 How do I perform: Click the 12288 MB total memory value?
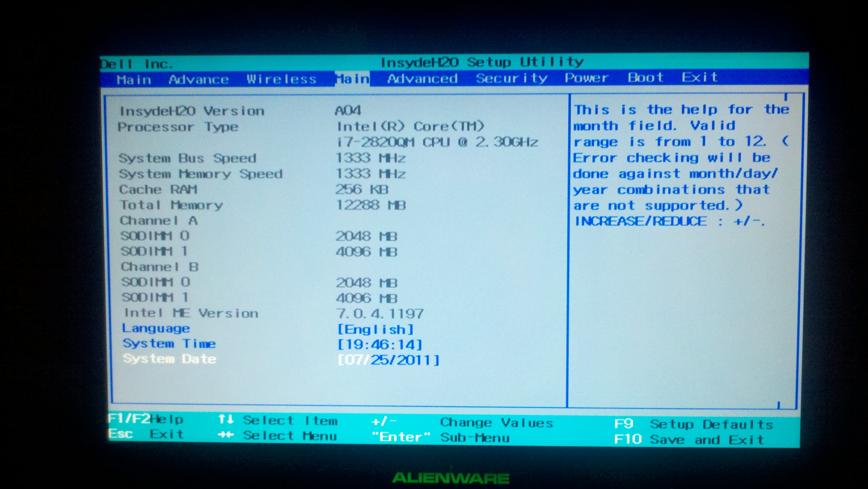(x=371, y=205)
